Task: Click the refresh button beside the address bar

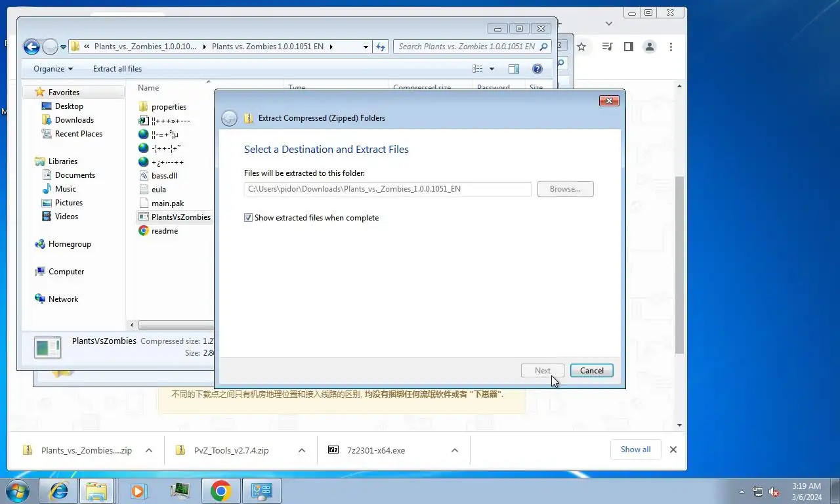Action: 381,47
